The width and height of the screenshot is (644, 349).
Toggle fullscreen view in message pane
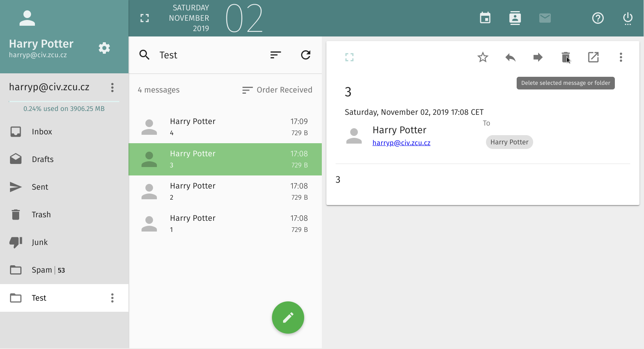[349, 58]
